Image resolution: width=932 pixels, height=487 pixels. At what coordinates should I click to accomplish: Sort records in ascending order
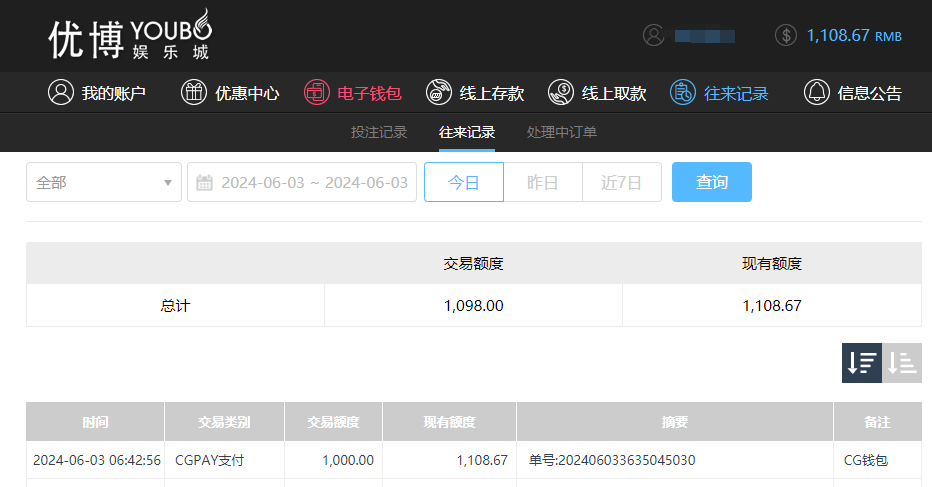click(902, 363)
